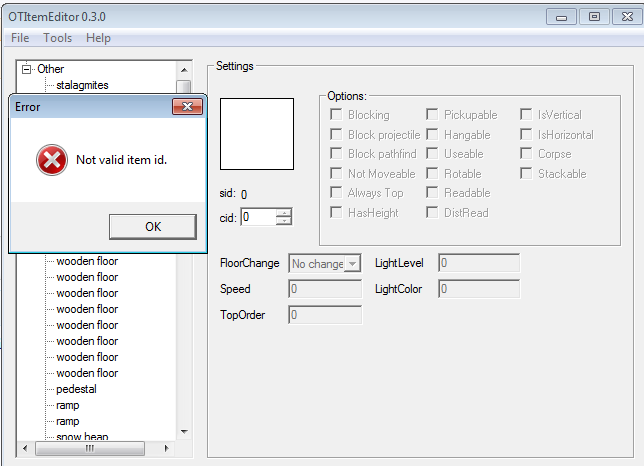Toggle the IsHorizontal checkbox

click(x=526, y=134)
